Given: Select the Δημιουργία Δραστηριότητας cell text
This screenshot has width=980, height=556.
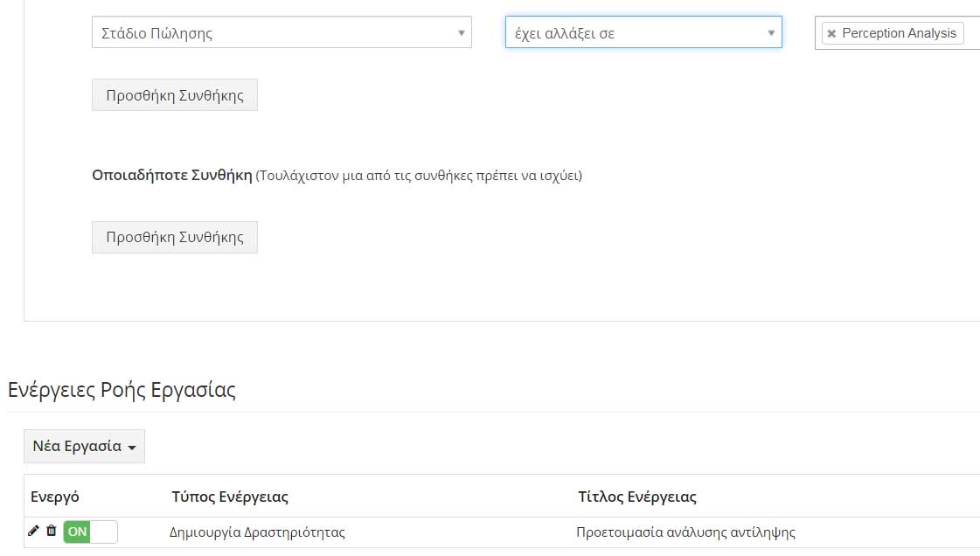Looking at the screenshot, I should (x=257, y=532).
